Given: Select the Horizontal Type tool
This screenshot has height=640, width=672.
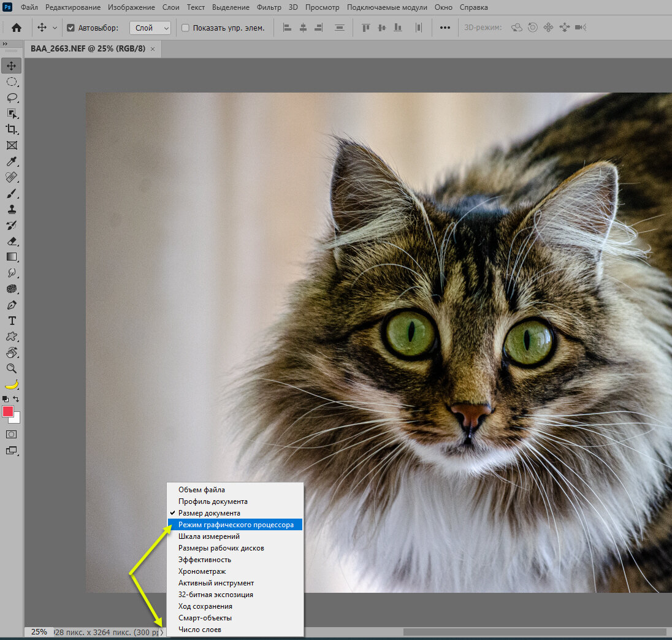Looking at the screenshot, I should pyautogui.click(x=12, y=321).
